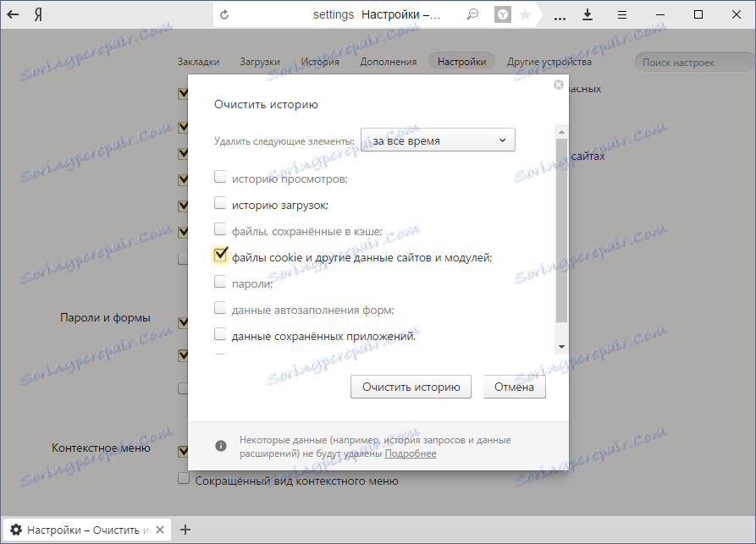Screen dimensions: 756x544
Task: Check 'историю загрузок' for deletion
Action: 220,204
